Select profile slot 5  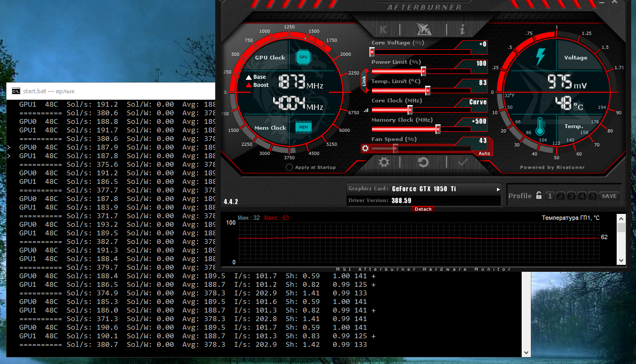(592, 196)
